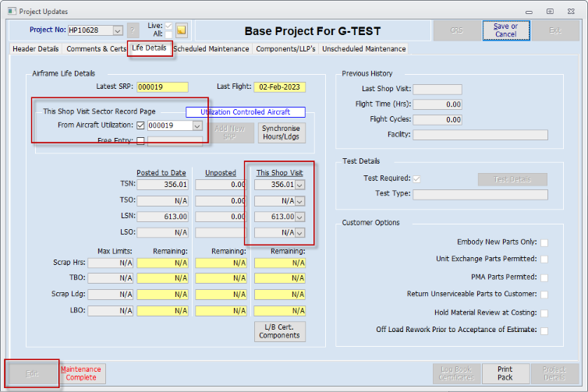The width and height of the screenshot is (588, 392).
Task: Click the Facility field
Action: [480, 135]
